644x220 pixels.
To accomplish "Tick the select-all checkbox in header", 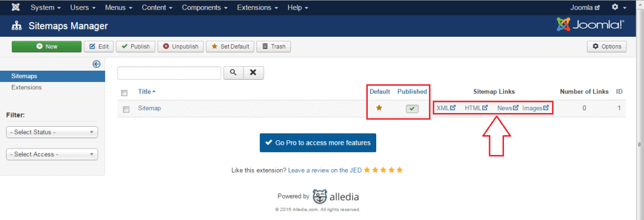I will click(x=124, y=93).
